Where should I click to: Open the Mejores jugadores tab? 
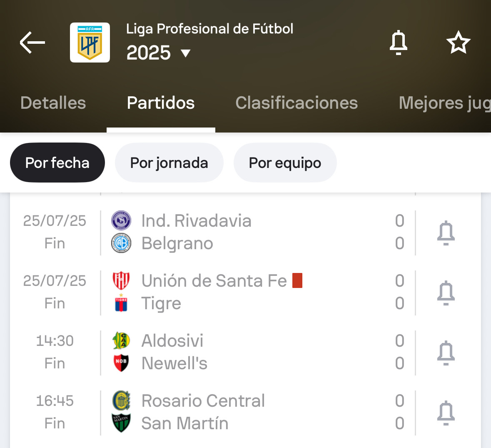(445, 103)
